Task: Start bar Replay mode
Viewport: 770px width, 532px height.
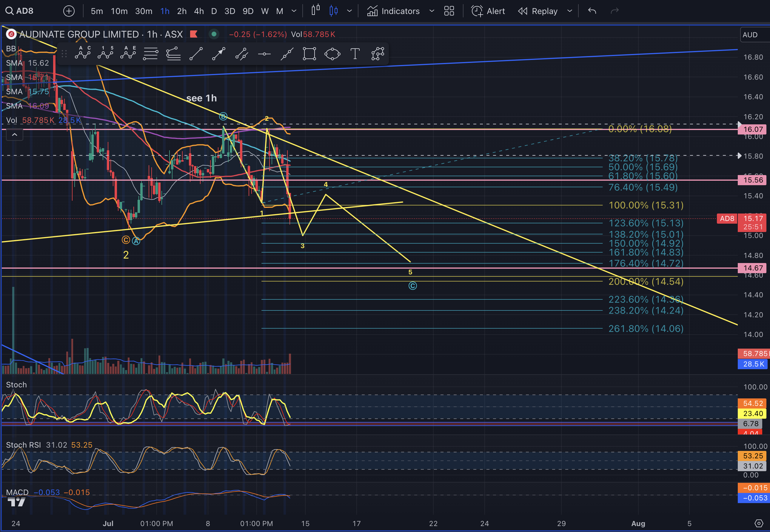Action: 538,11
